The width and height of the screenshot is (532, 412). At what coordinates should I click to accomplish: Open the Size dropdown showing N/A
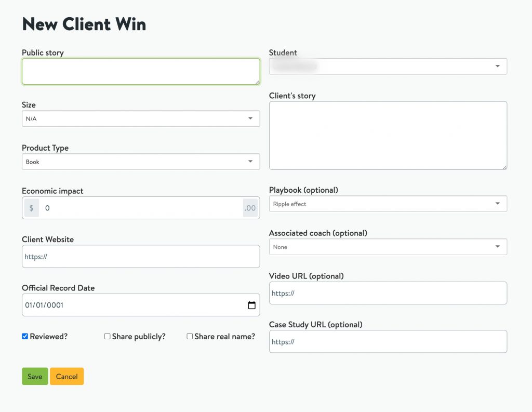pos(141,118)
